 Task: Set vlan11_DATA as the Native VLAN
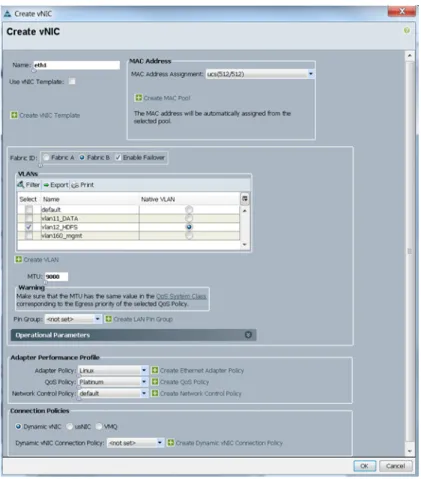[x=189, y=218]
